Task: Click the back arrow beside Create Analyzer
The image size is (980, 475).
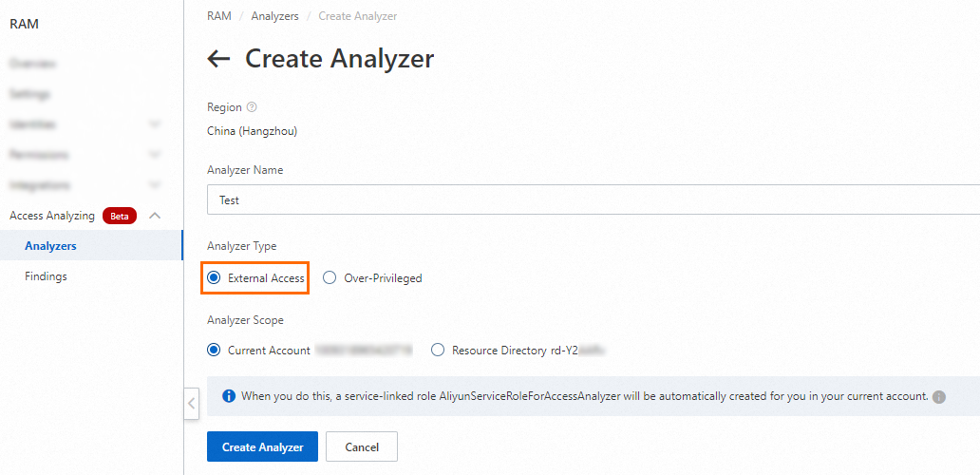Action: pyautogui.click(x=218, y=59)
